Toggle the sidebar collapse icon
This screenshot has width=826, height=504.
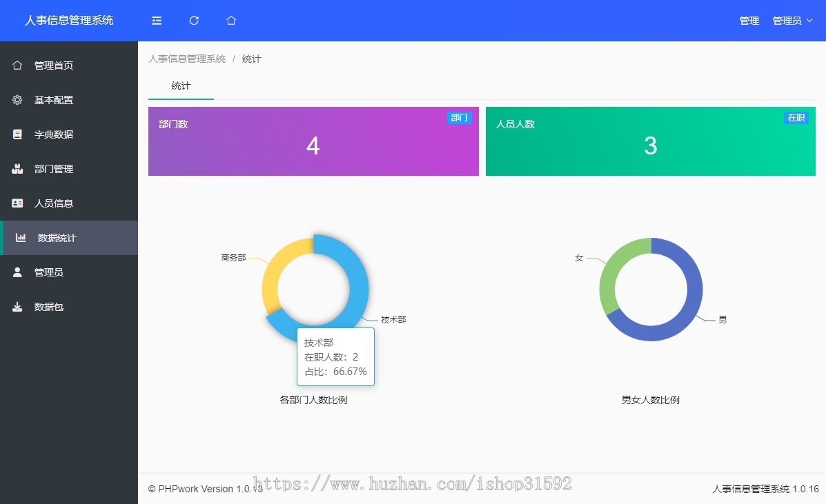point(157,21)
